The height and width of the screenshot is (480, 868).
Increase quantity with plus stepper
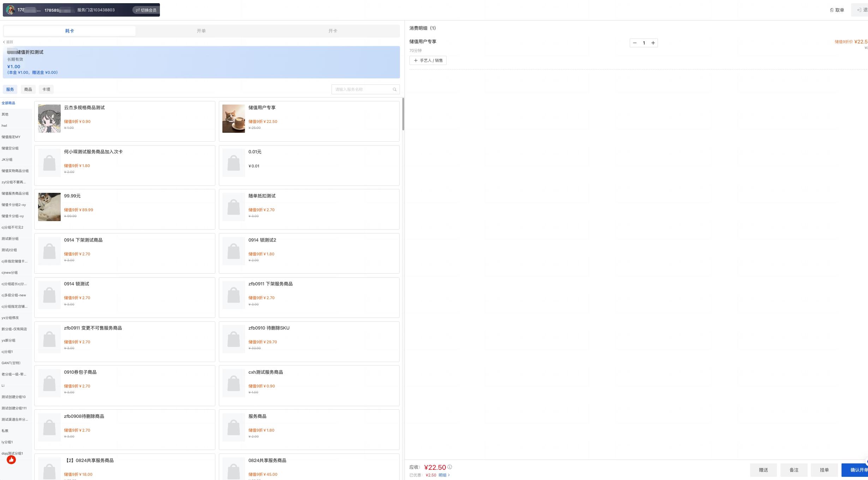[x=653, y=43]
